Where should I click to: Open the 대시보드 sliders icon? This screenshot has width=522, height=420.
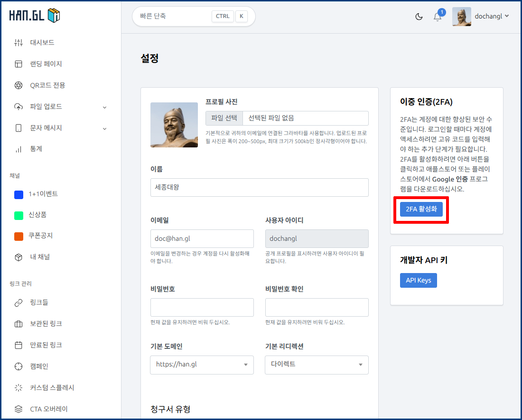[19, 43]
